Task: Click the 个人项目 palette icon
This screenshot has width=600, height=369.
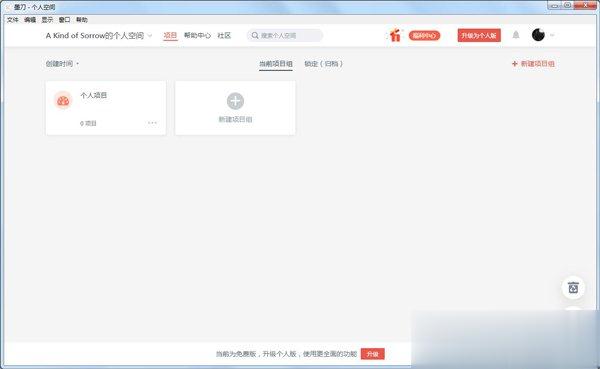Action: pyautogui.click(x=63, y=101)
